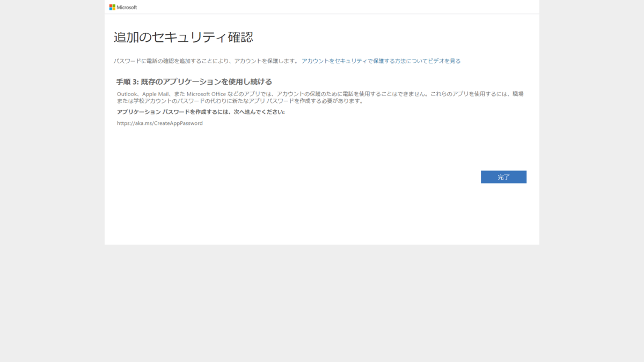Screen dimensions: 644x362
Task: Click the https://aka.ms/CreateAppPassword URL text
Action: tap(160, 123)
